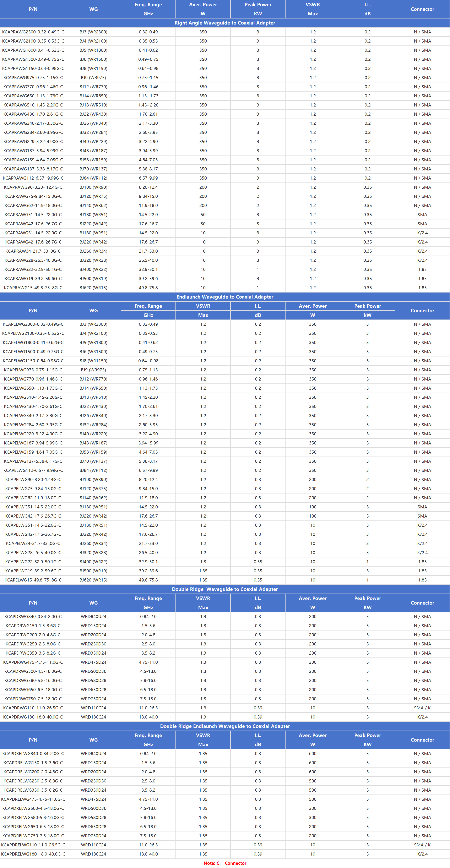This screenshot has width=450, height=868.
Task: Select part number KCAPDRELWG350-3.5-8.2G-C
Action: (x=33, y=790)
